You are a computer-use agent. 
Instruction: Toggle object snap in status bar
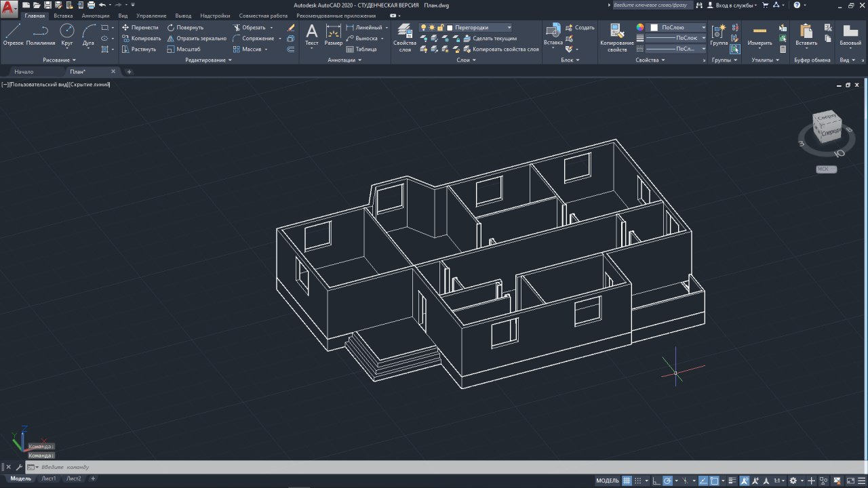point(714,481)
